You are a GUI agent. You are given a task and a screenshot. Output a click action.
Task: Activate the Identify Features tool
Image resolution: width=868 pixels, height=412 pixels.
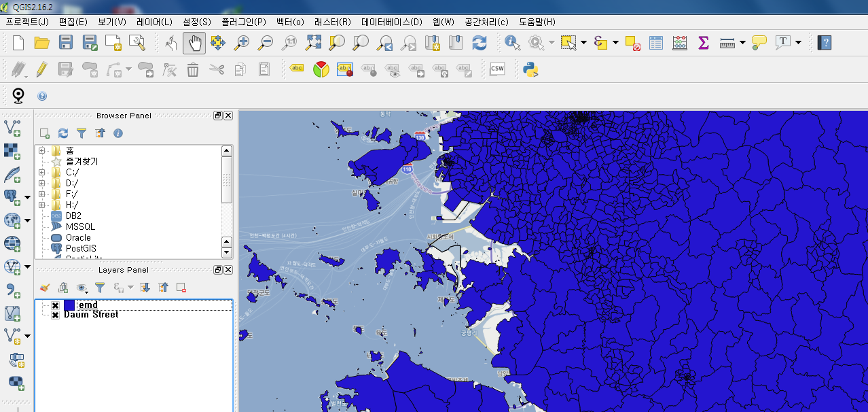(513, 43)
